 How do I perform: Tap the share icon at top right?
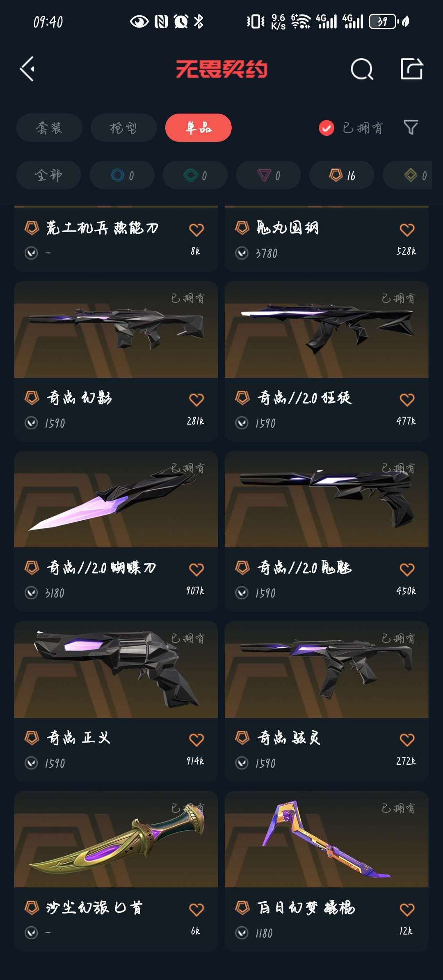pyautogui.click(x=411, y=68)
